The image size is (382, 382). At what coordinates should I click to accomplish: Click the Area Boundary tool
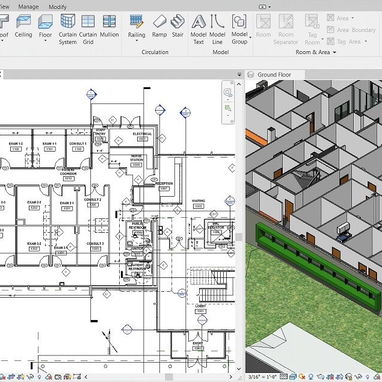(x=351, y=30)
